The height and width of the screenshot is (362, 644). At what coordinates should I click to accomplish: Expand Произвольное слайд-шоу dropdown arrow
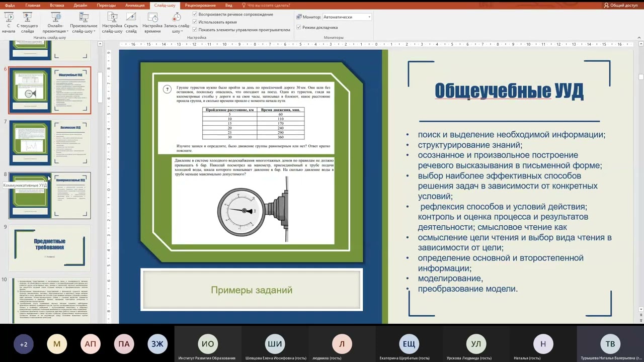94,31
